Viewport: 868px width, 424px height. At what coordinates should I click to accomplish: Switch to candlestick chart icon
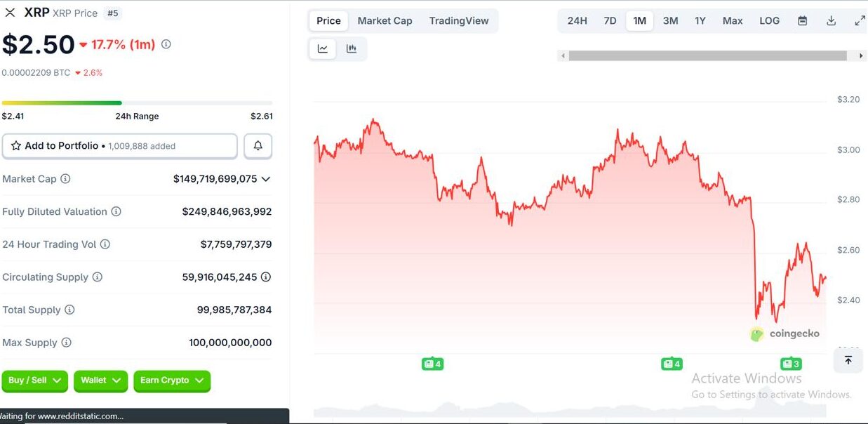click(x=352, y=48)
